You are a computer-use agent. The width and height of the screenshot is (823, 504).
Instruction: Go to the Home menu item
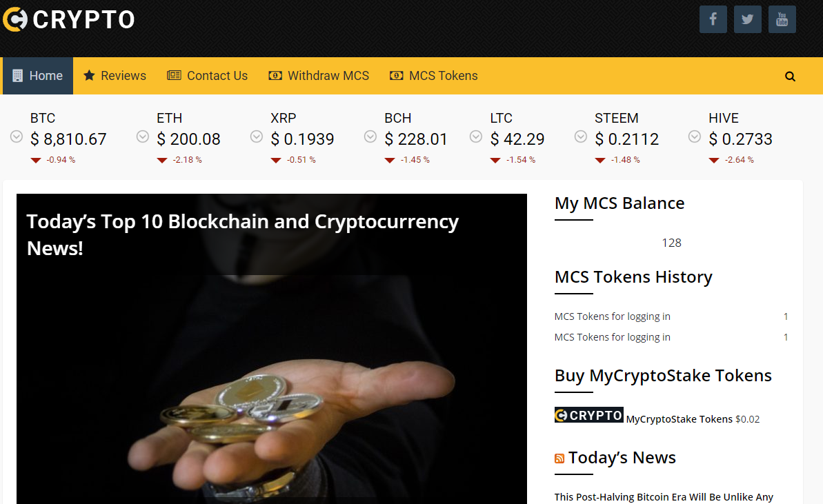click(38, 76)
